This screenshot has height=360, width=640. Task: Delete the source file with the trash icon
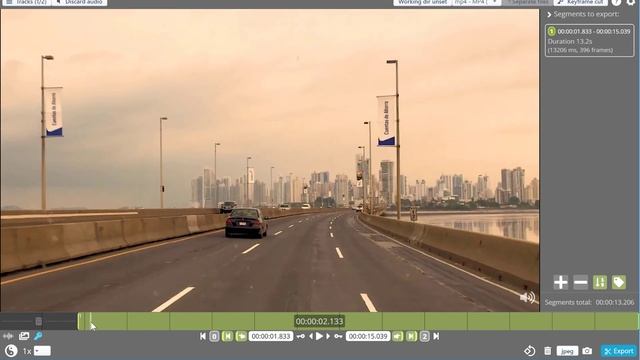[548, 351]
